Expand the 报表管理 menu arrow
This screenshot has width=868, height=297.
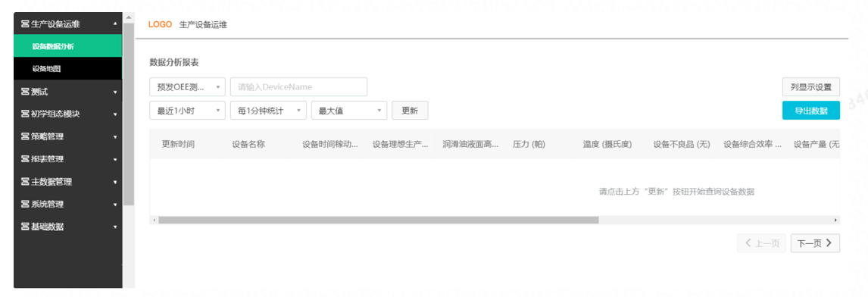point(114,160)
